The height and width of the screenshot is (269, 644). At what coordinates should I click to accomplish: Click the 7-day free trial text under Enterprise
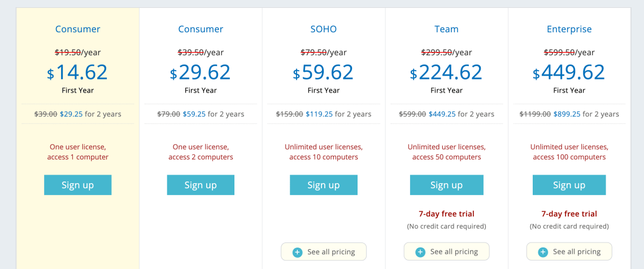point(569,214)
